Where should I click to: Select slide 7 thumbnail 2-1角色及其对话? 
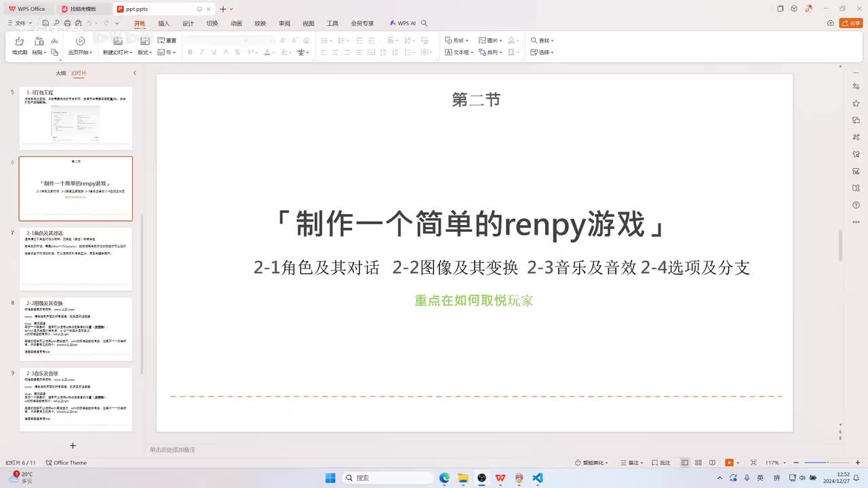[76, 259]
